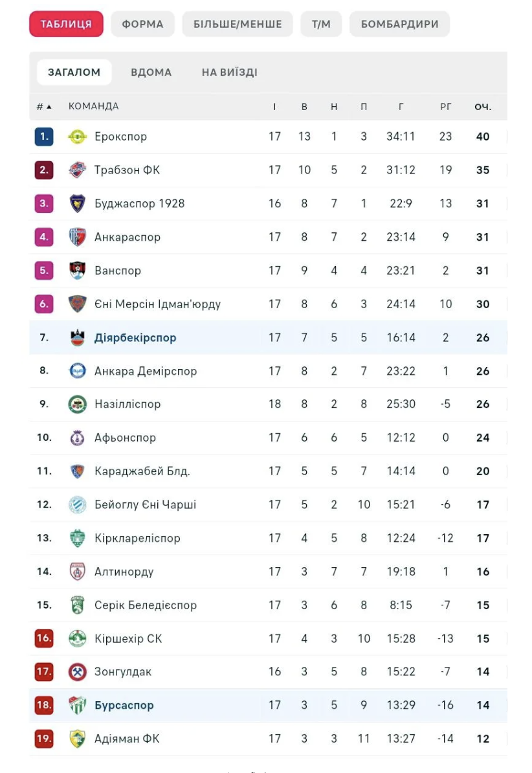Screen dimensions: 532x773
Task: Show the НА ВИЇЗДІ away standings
Action: 229,73
